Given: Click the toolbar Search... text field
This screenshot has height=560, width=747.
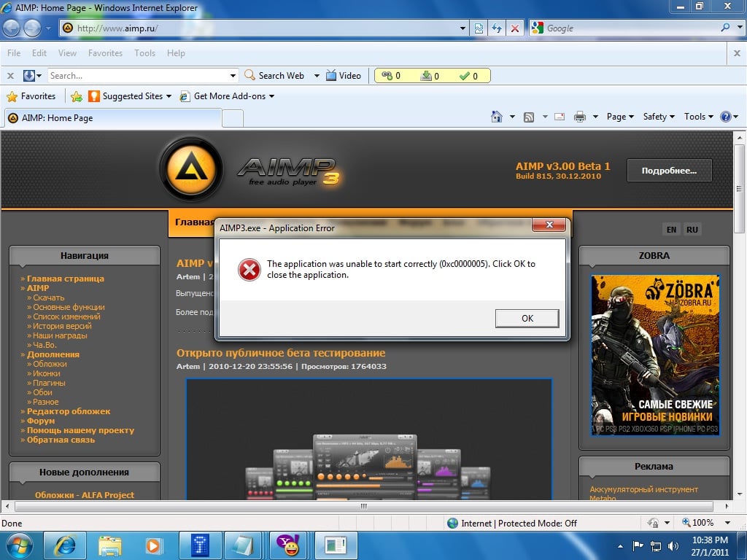Looking at the screenshot, I should pos(138,75).
